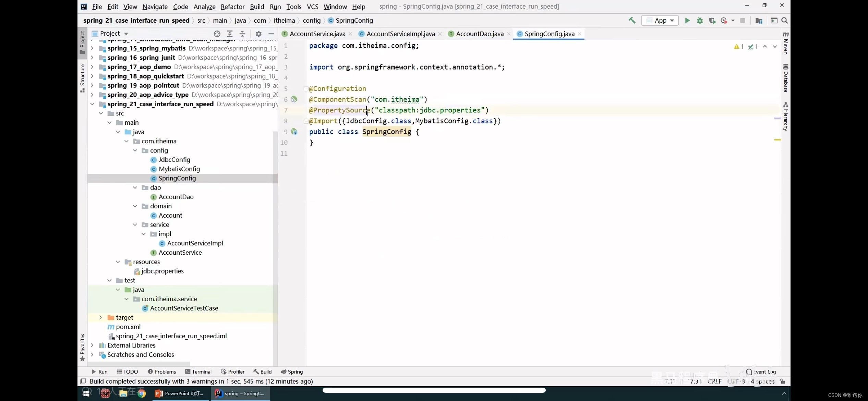This screenshot has width=868, height=401.
Task: Open the Favorites side panel
Action: (x=82, y=348)
